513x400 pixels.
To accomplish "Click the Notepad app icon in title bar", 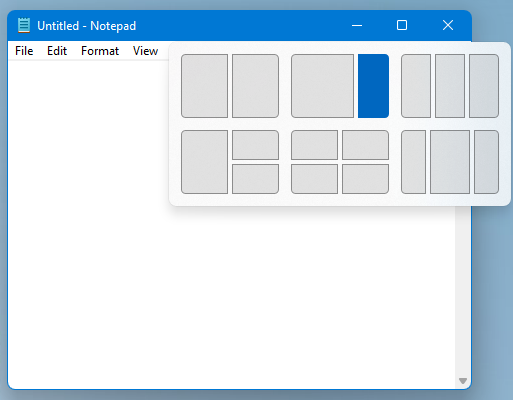I will 24,26.
